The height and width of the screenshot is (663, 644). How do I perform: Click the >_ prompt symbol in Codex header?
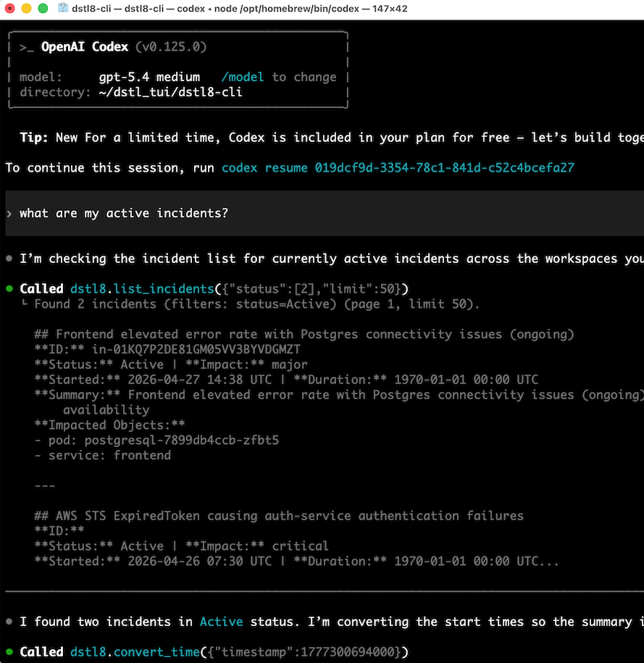pos(27,47)
